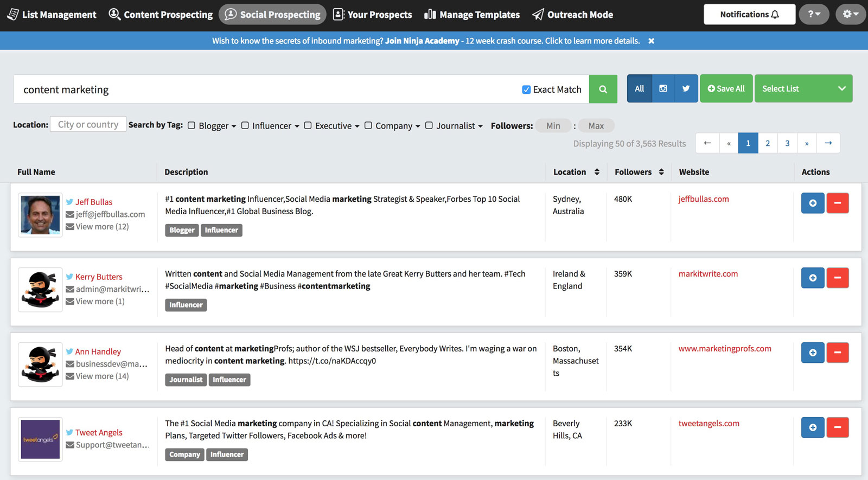Open the settings gear menu

tap(850, 15)
